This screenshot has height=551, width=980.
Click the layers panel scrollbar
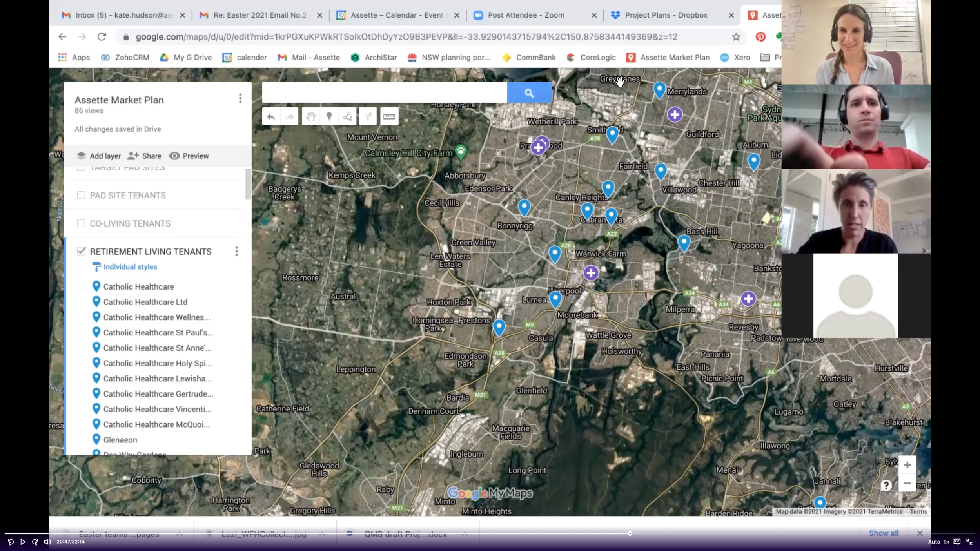[248, 184]
